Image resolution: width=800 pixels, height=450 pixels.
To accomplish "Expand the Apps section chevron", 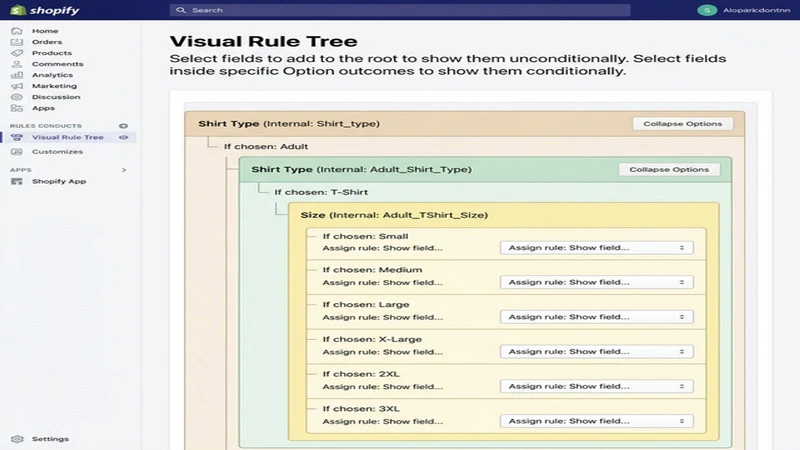I will click(124, 170).
